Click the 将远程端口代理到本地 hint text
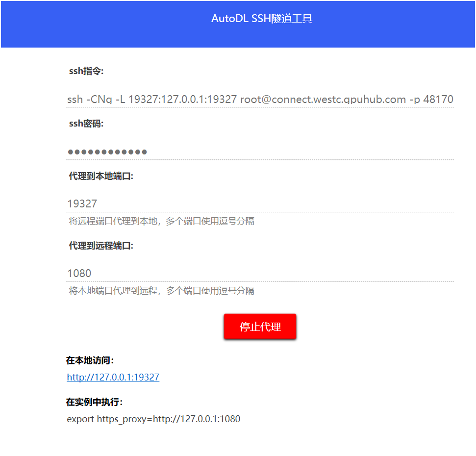This screenshot has width=476, height=456. click(161, 221)
